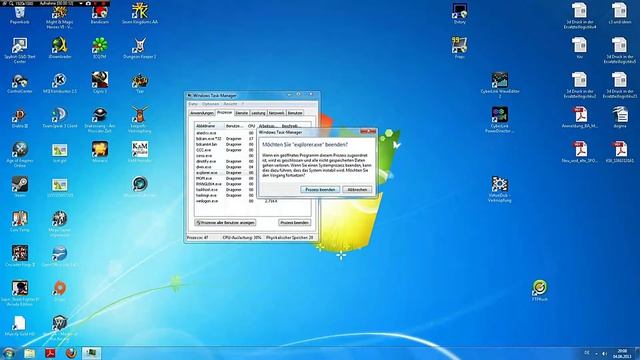Switch to the Benutzer tab
This screenshot has width=640, height=360.
point(295,113)
